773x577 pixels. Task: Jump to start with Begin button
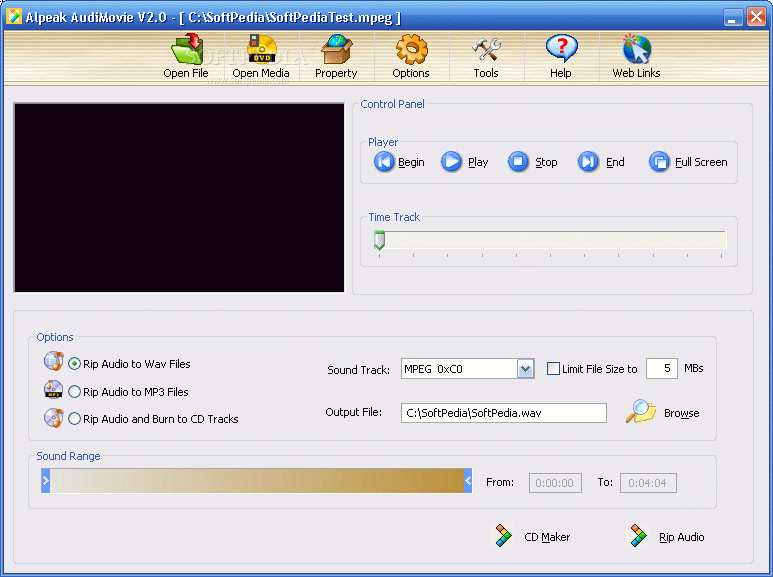click(x=399, y=162)
